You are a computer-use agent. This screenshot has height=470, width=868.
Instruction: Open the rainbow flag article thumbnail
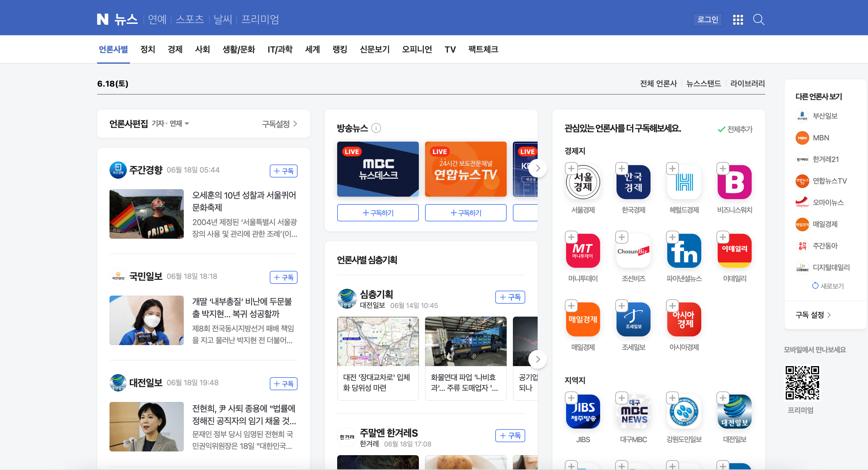147,214
